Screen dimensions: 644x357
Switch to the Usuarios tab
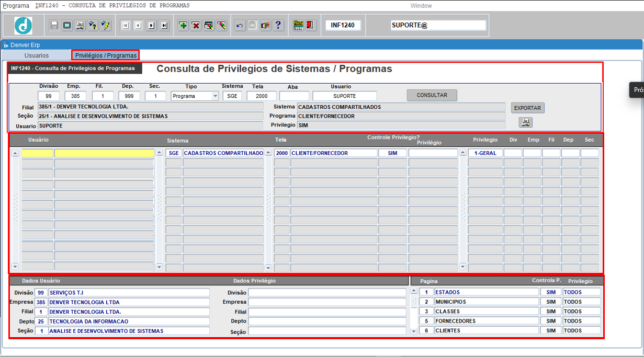tap(37, 55)
